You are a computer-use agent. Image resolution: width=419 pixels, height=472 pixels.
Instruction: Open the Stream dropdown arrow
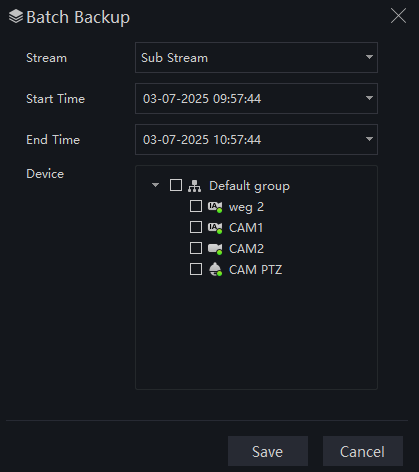[369, 57]
